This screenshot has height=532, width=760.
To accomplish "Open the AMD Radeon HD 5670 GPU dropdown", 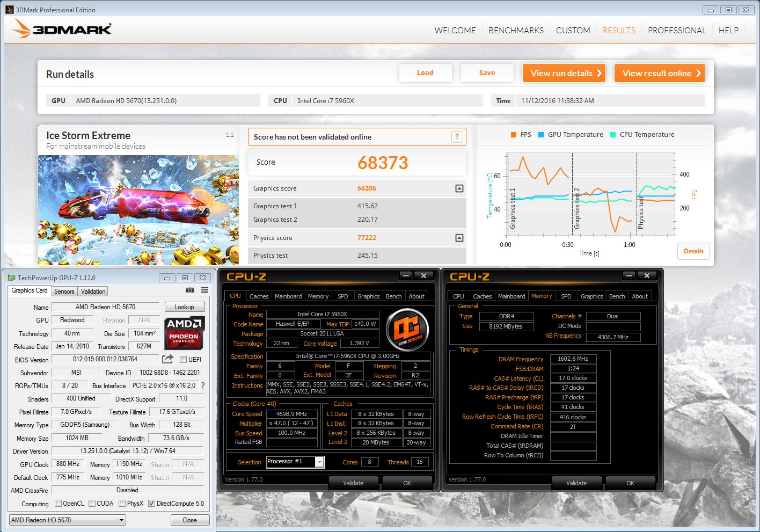I will pyautogui.click(x=68, y=520).
